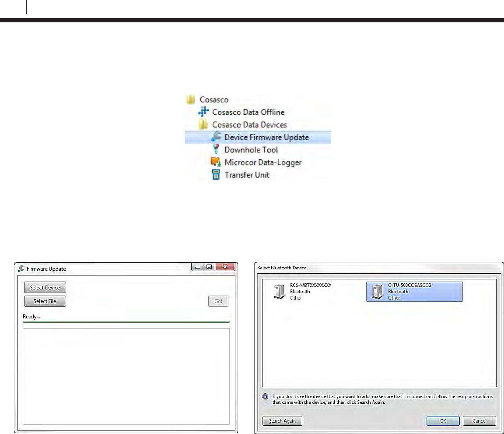Click the Downhole Tool icon
The width and height of the screenshot is (504, 434).
pyautogui.click(x=216, y=149)
